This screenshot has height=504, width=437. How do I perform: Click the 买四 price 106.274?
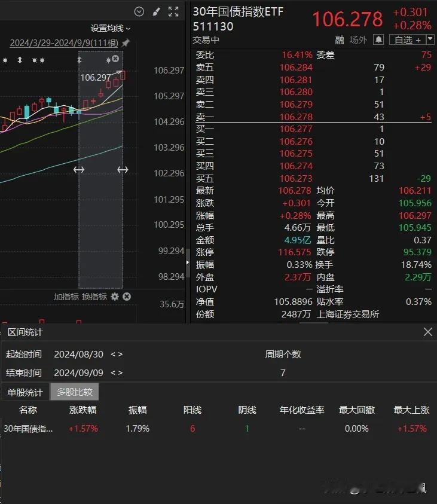tap(296, 166)
